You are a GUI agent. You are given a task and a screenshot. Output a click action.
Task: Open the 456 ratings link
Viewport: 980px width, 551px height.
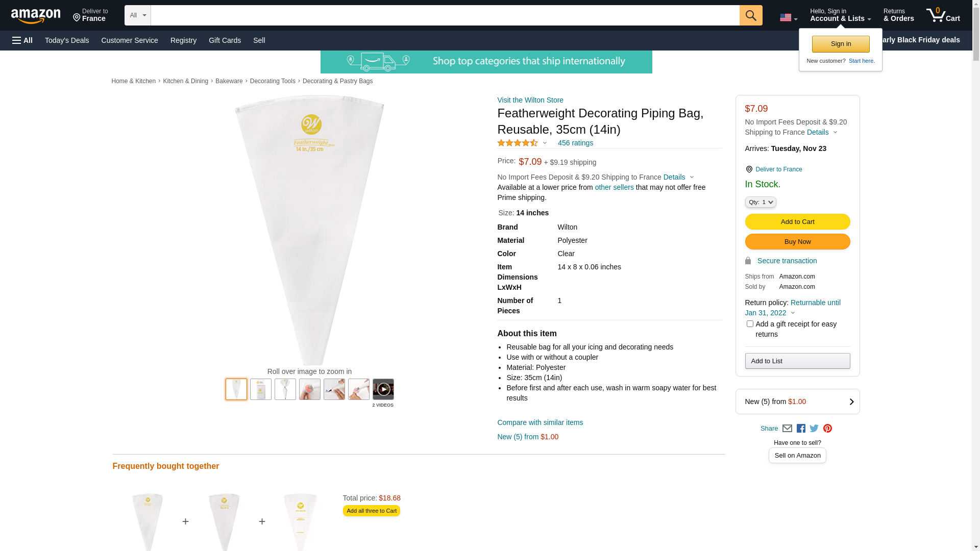click(x=575, y=143)
